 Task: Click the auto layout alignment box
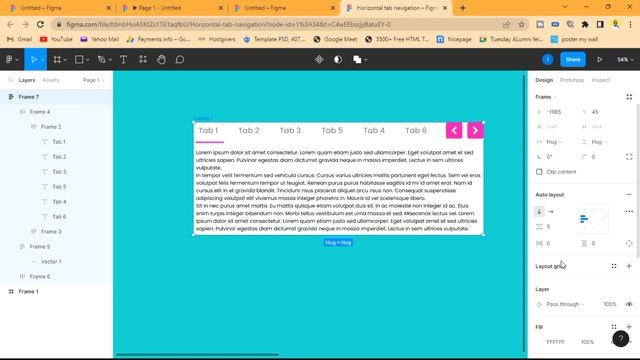pos(593,219)
